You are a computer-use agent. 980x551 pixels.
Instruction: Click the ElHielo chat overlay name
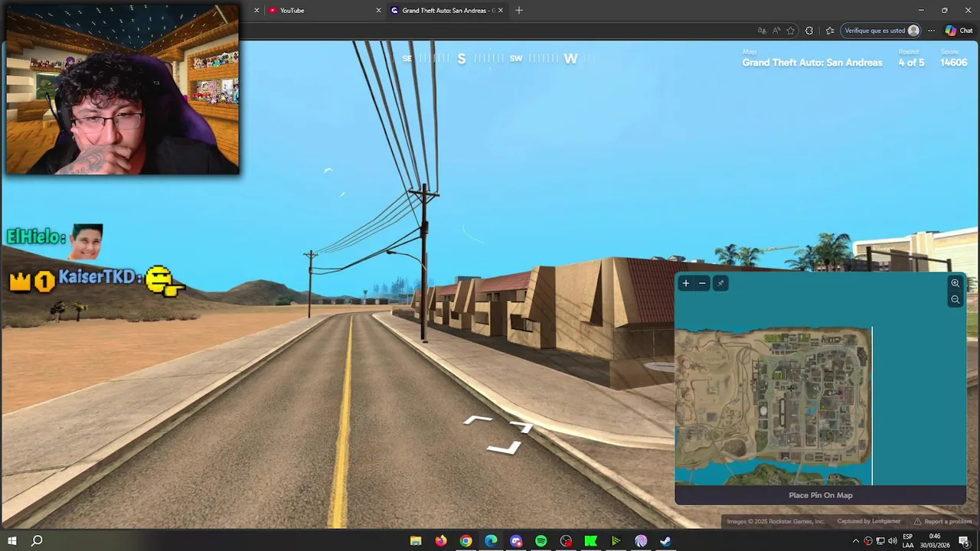click(x=36, y=236)
